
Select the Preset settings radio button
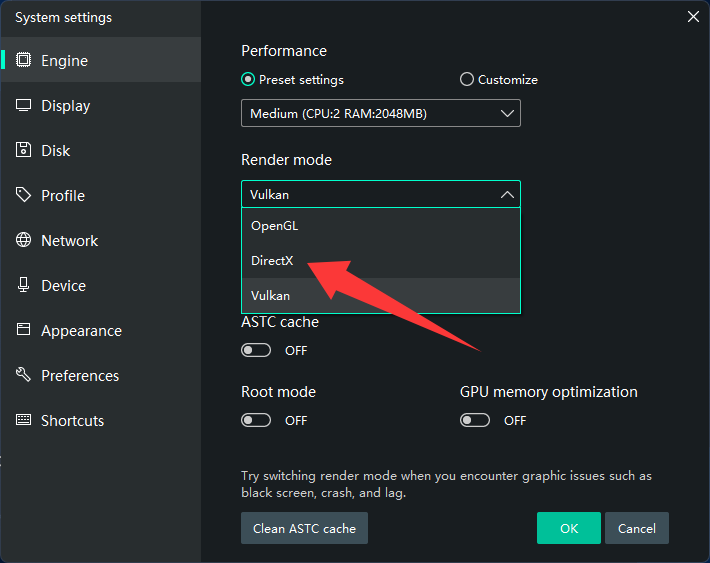coord(248,80)
